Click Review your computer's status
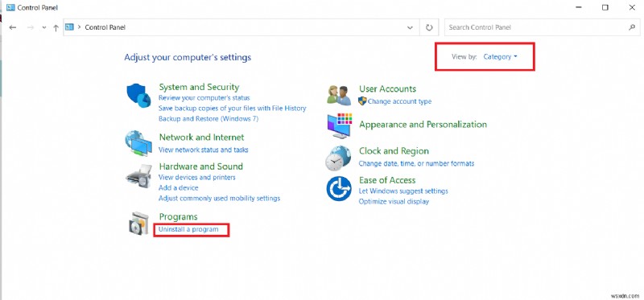This screenshot has height=300, width=644. [x=204, y=98]
